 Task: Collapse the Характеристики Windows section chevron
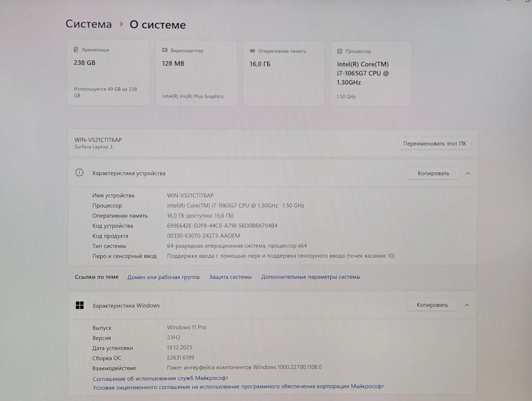pos(467,305)
